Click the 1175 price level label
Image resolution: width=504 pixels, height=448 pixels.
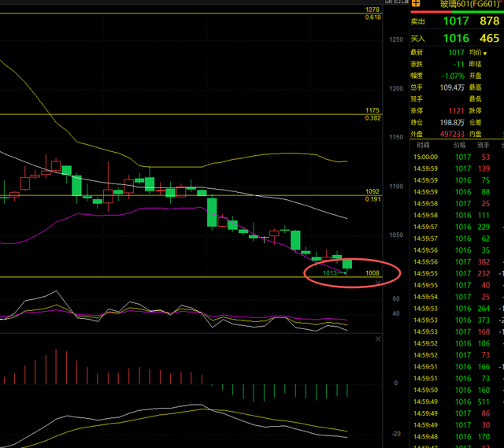click(x=372, y=110)
